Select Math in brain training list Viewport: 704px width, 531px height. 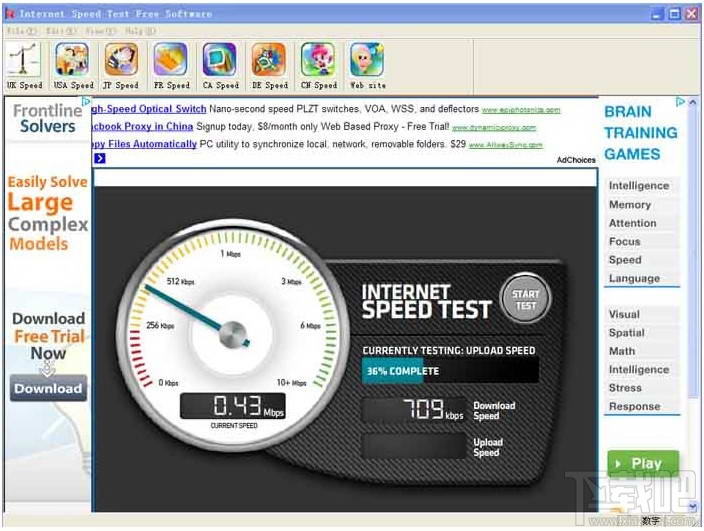pyautogui.click(x=622, y=351)
